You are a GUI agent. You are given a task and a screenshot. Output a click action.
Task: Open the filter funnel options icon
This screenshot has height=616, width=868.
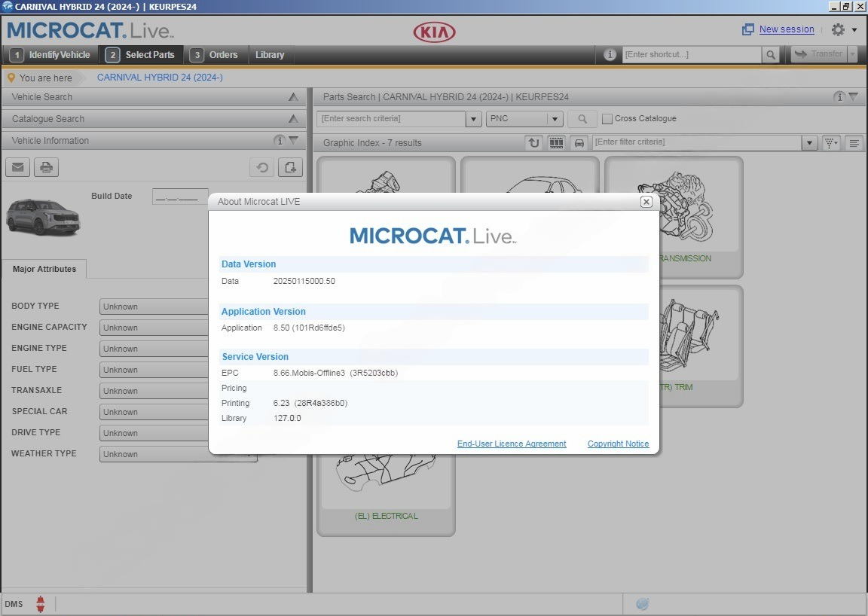coord(832,143)
